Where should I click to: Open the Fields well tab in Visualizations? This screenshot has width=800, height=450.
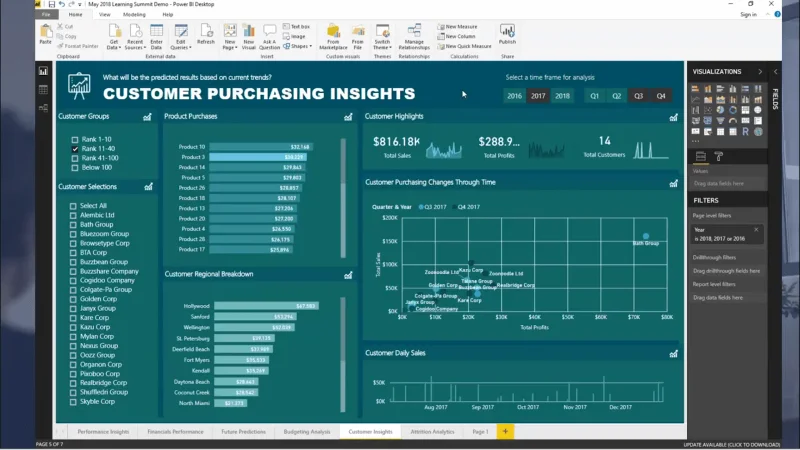click(x=701, y=157)
